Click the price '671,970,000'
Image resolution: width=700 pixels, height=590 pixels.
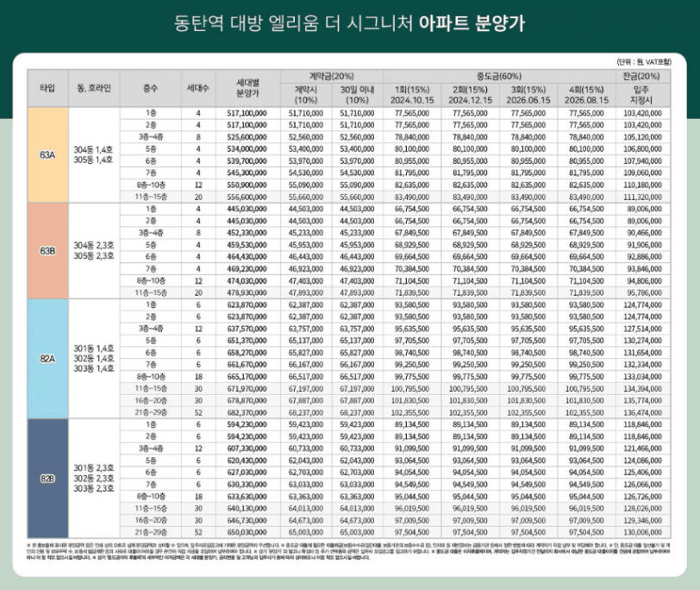coord(247,388)
